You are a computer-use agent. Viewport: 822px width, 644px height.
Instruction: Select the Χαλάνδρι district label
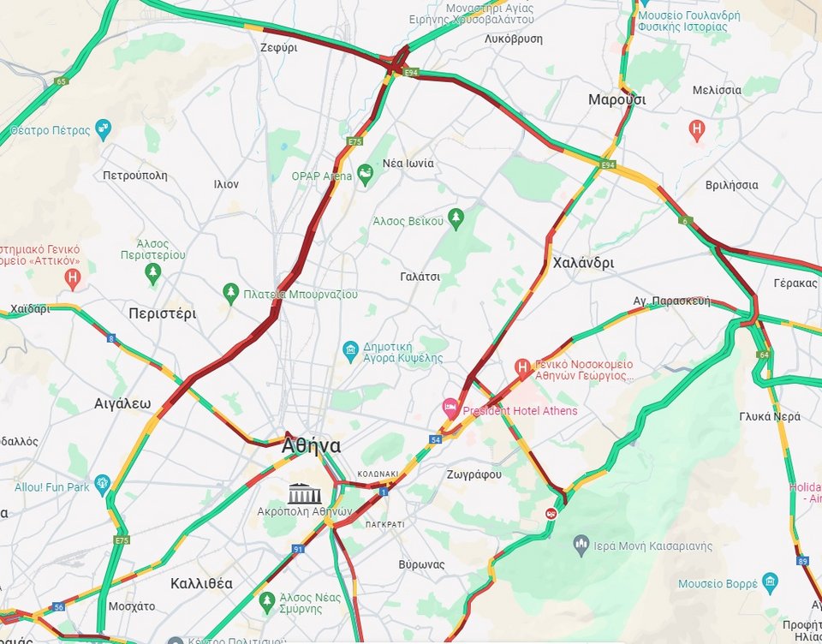click(583, 263)
